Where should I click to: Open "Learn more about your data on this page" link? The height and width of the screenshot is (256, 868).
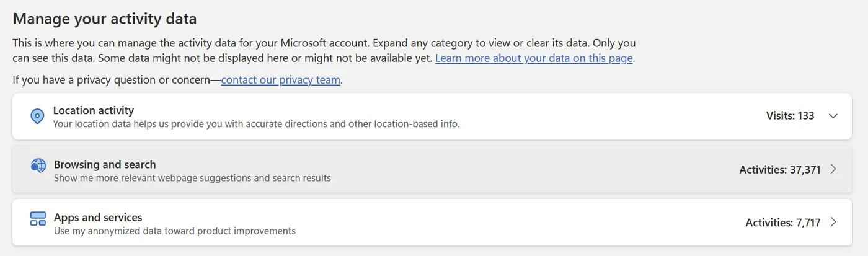(x=534, y=58)
